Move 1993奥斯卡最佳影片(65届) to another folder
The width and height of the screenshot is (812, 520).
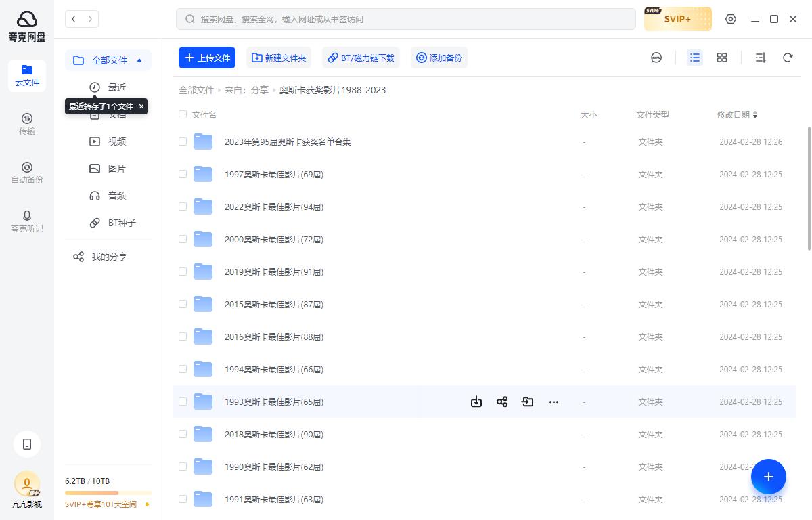528,402
